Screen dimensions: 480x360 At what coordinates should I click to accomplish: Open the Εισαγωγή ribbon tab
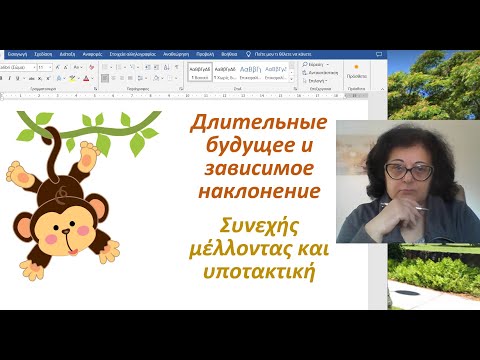click(17, 54)
